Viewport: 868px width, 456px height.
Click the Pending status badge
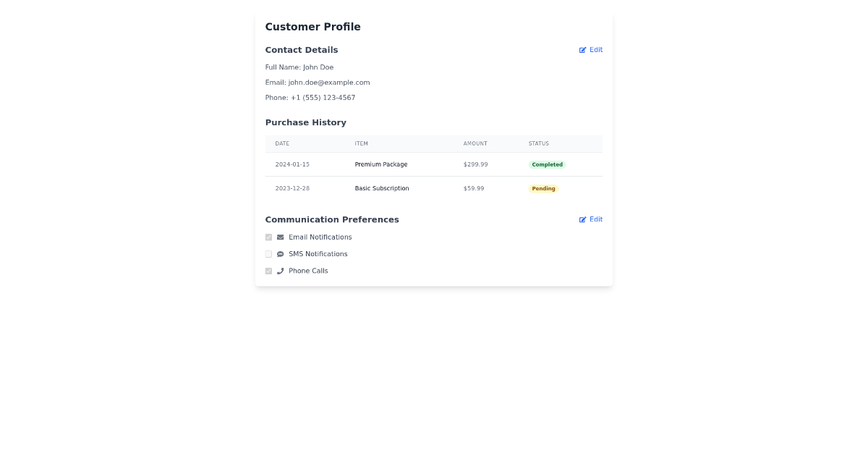pyautogui.click(x=543, y=188)
